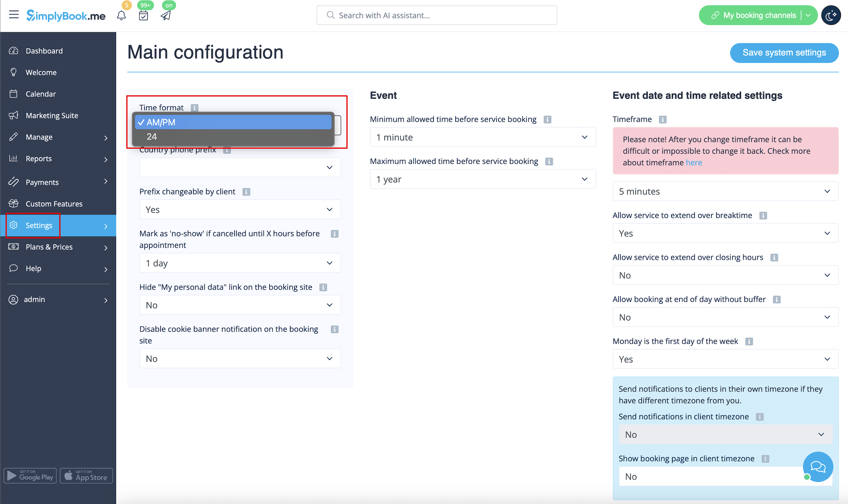
Task: Open Marketing Suite in sidebar
Action: [x=58, y=115]
